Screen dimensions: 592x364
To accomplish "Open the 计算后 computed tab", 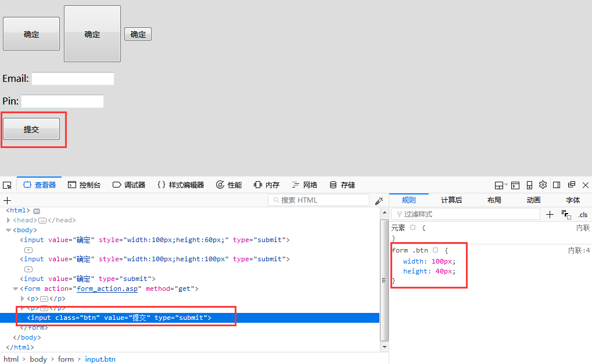I will point(451,200).
